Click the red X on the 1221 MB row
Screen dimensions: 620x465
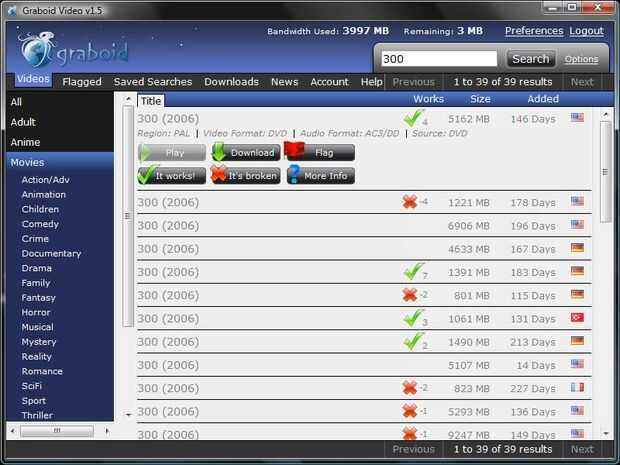pyautogui.click(x=410, y=202)
